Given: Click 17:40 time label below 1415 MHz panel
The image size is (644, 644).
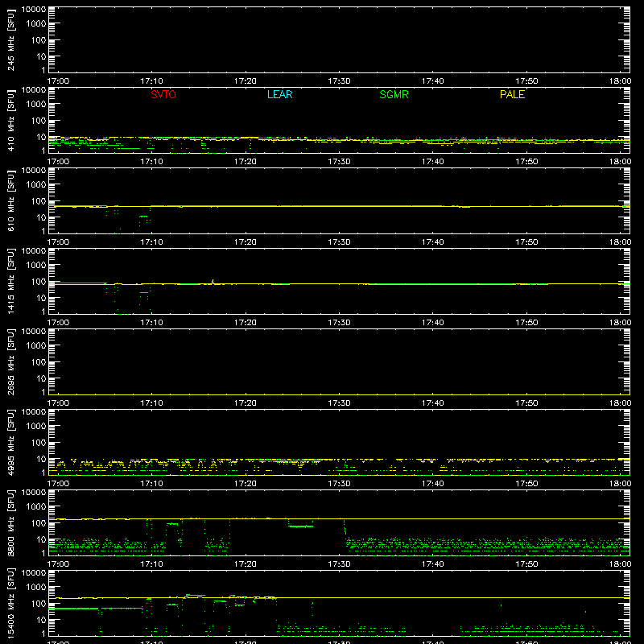Looking at the screenshot, I should point(432,323).
